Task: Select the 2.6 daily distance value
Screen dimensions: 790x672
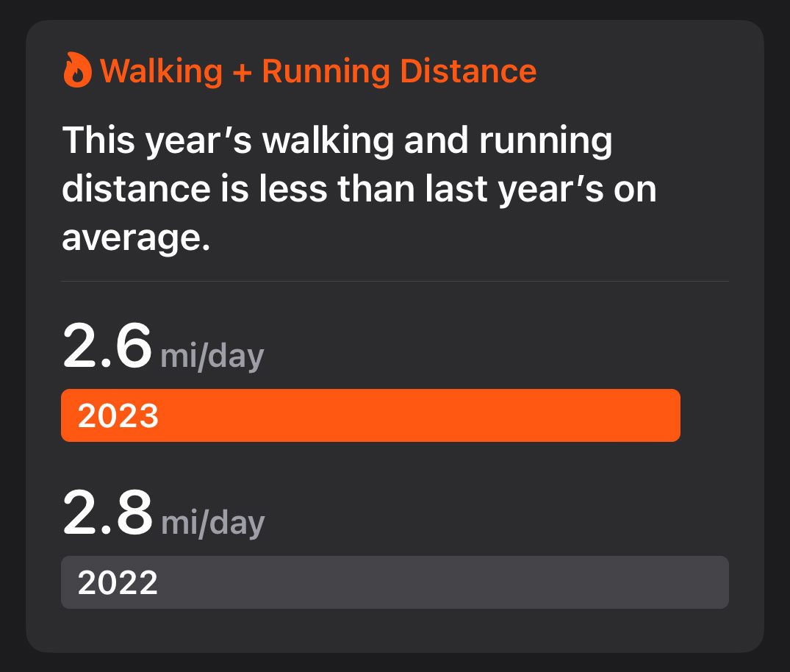Action: click(107, 346)
